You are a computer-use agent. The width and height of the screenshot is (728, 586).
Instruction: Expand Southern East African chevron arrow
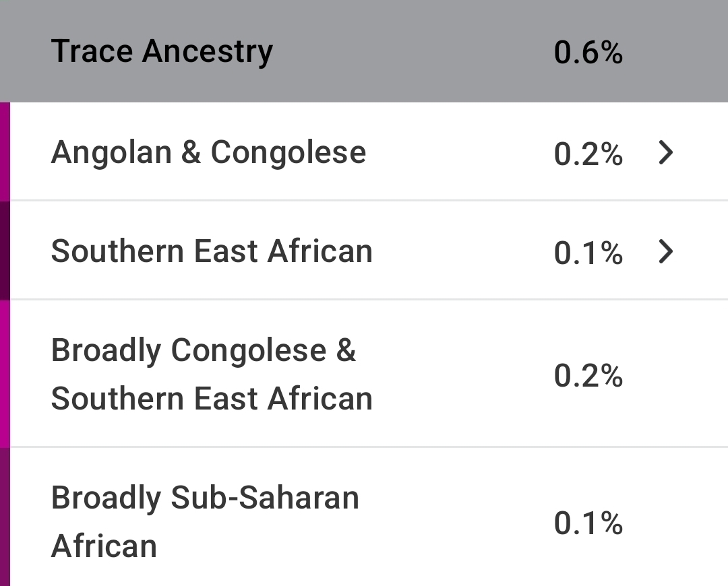click(x=666, y=252)
